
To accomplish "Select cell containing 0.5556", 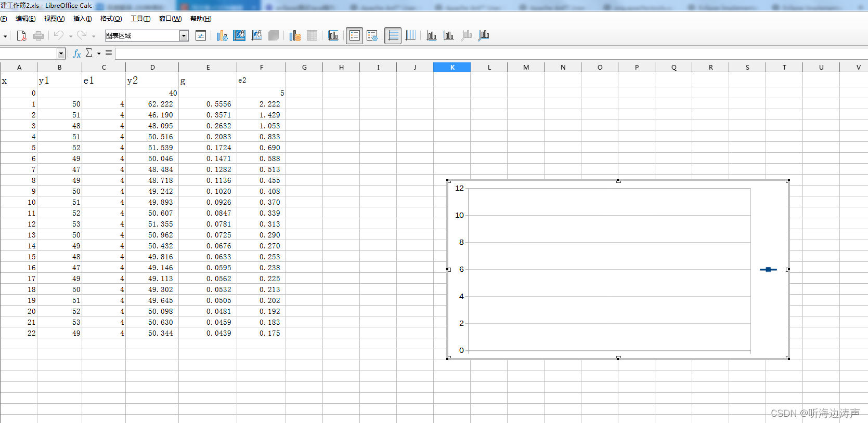I will [x=208, y=104].
